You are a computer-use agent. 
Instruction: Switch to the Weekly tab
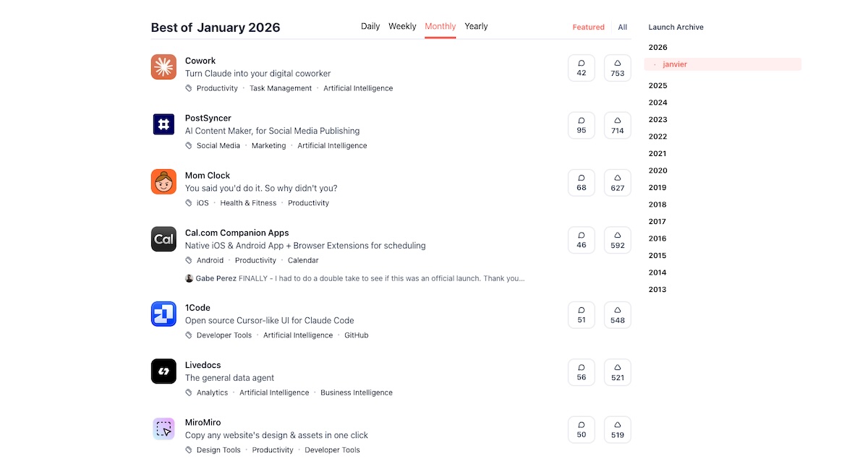[402, 27]
